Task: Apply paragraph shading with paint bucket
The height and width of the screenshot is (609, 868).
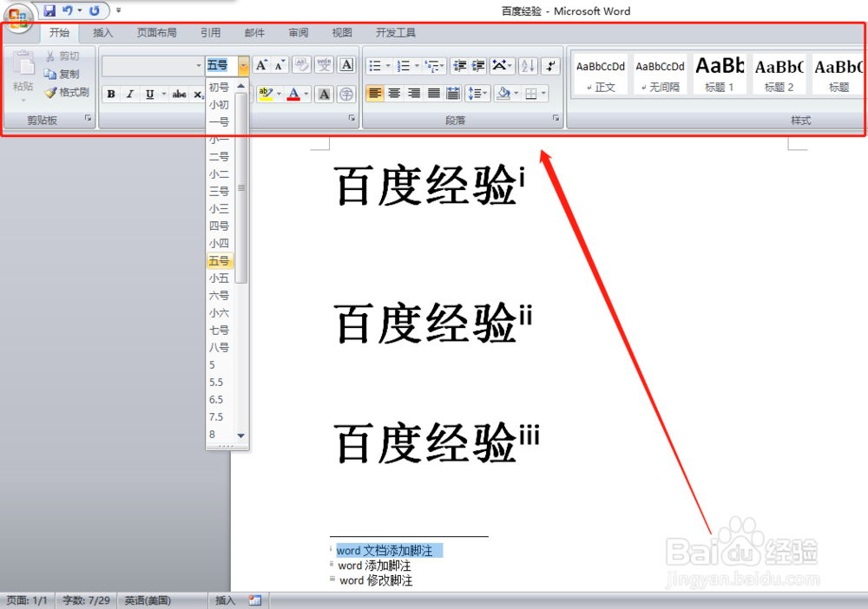Action: pos(503,94)
